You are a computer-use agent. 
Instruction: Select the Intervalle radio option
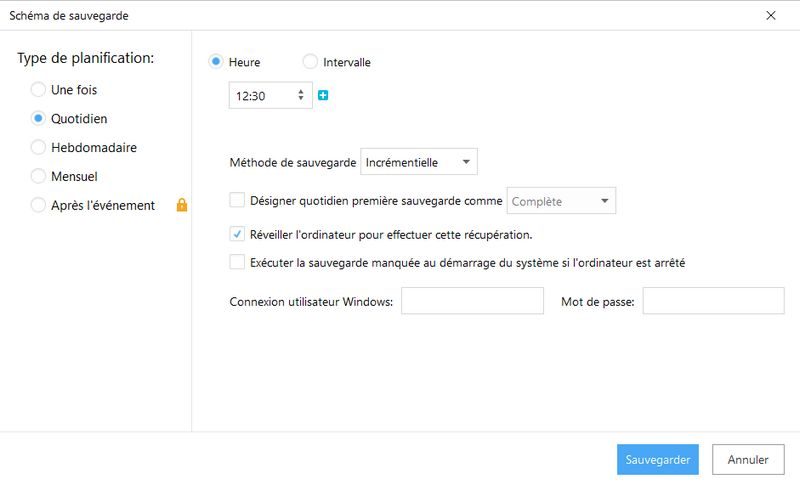pos(310,62)
